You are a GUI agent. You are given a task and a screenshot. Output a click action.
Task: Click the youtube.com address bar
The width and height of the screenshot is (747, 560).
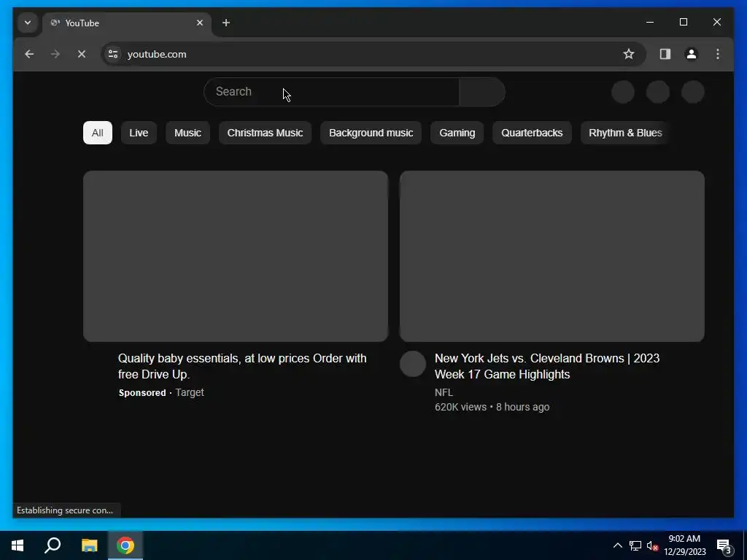pyautogui.click(x=373, y=54)
